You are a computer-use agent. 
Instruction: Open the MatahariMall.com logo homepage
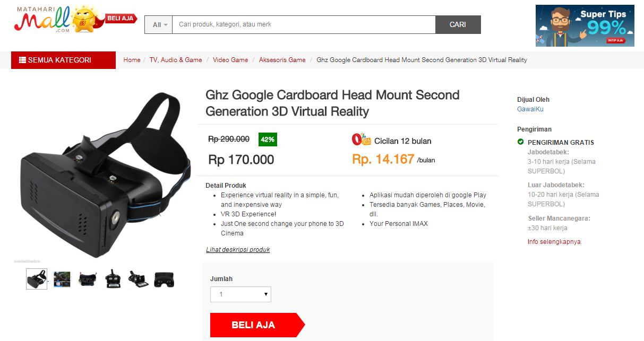42,19
